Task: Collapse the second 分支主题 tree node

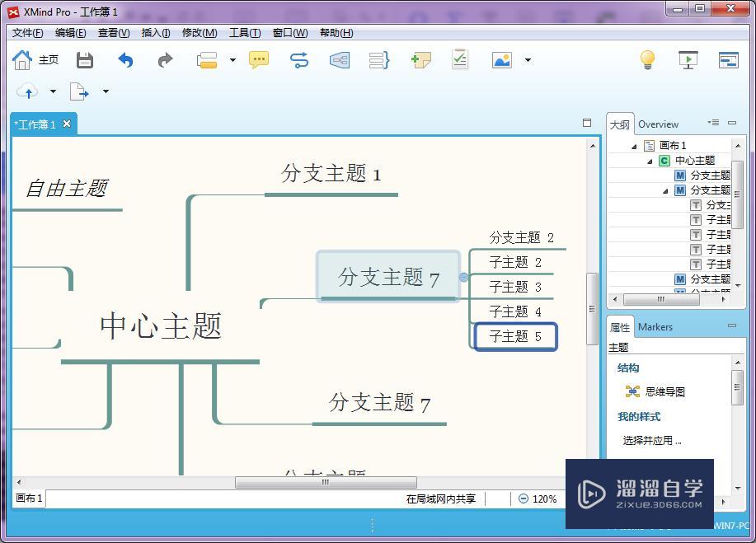Action: pos(666,191)
